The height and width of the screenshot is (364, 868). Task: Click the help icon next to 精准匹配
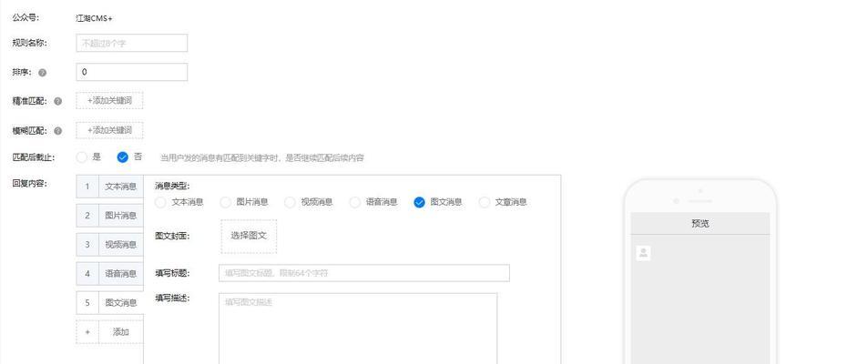coord(58,102)
